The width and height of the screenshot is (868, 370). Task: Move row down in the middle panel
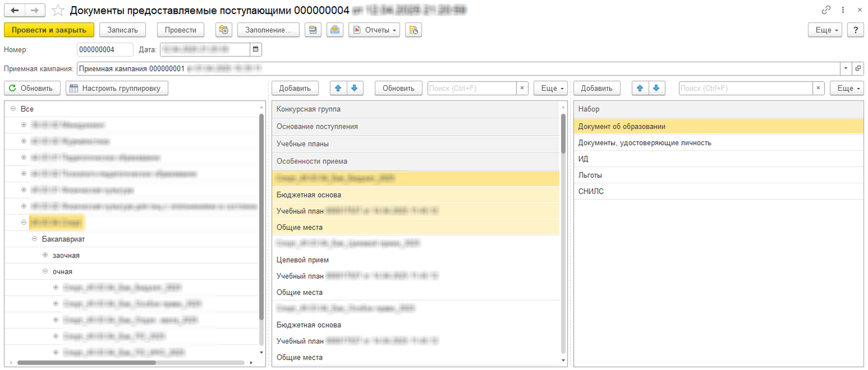coord(354,88)
